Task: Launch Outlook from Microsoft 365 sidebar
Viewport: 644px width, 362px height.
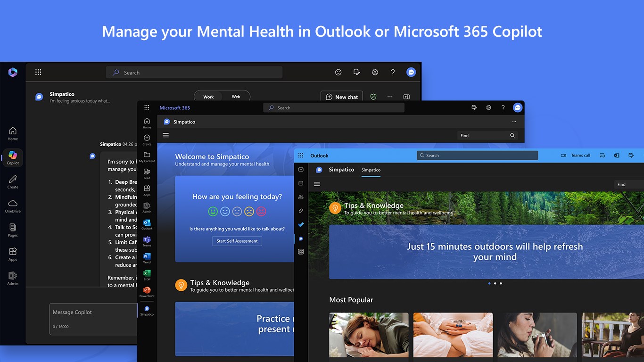Action: click(147, 224)
